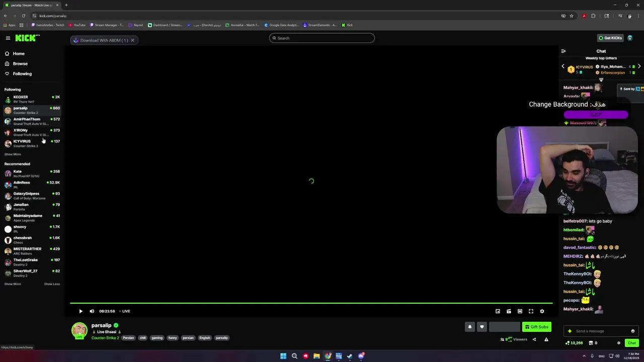Open AmirPhanThom channel in sidebar
Screen dimensions: 644x362
point(32,121)
